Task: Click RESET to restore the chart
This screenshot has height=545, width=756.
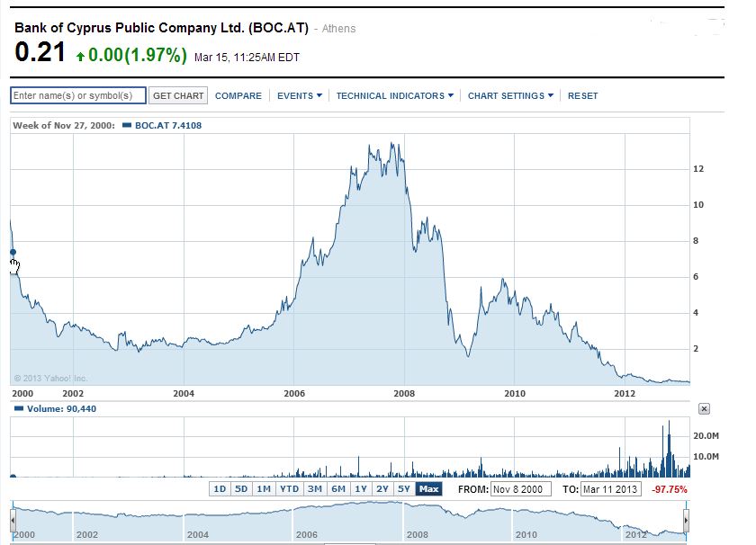Action: 582,95
